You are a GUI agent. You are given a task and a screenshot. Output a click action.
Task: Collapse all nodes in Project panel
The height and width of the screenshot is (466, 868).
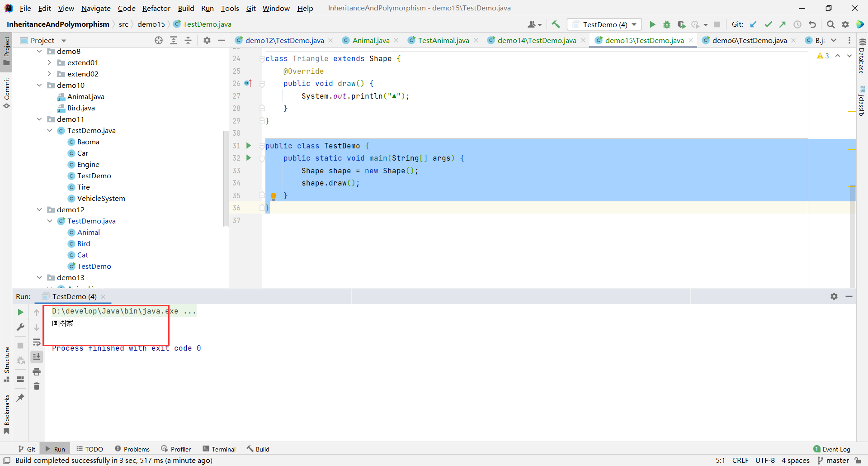(x=188, y=40)
